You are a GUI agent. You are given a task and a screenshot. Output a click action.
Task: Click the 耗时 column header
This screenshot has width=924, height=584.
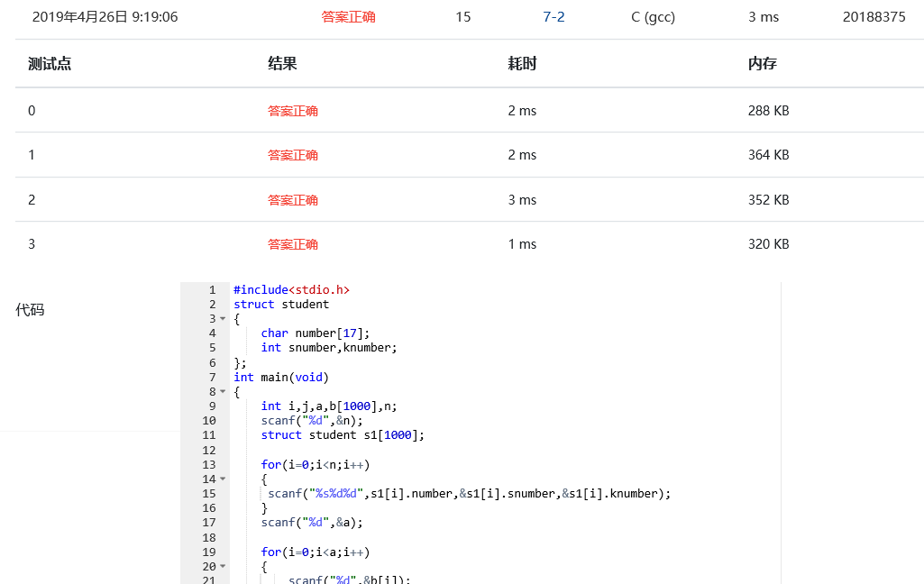pos(522,64)
